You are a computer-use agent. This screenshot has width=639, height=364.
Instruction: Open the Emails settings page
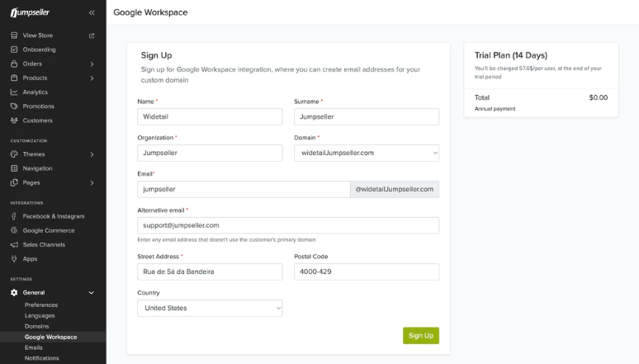[x=34, y=347]
